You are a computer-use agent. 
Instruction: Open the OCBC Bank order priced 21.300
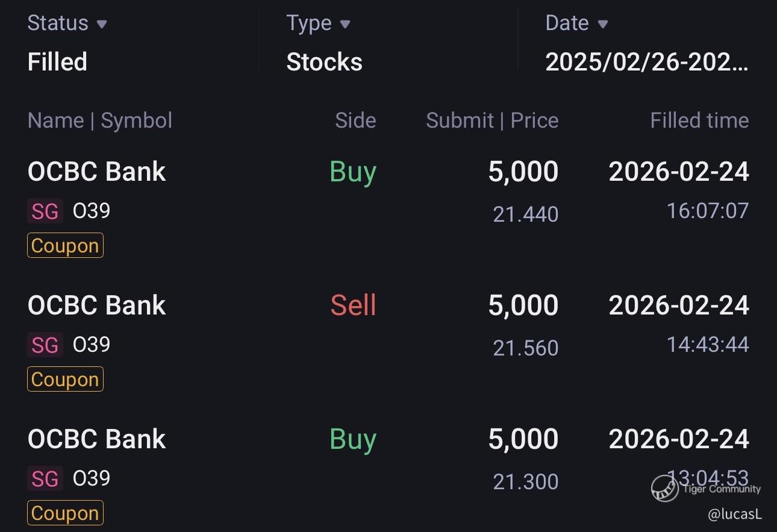click(96, 440)
